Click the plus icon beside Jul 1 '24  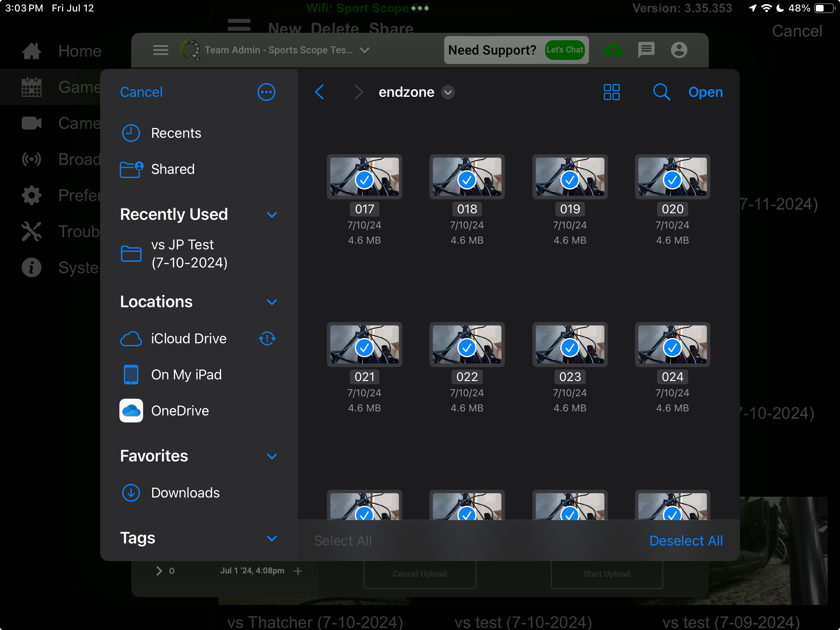[298, 571]
